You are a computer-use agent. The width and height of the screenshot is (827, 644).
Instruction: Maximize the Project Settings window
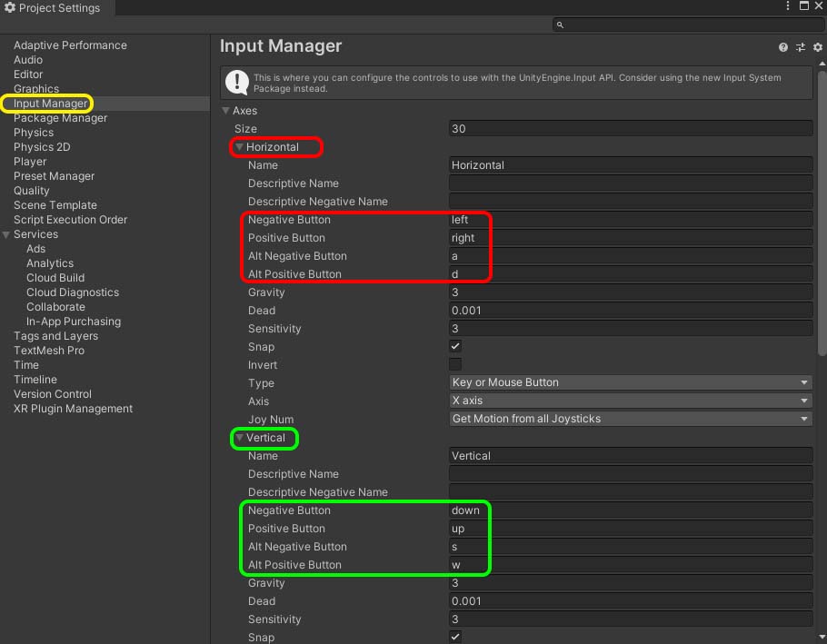[803, 6]
